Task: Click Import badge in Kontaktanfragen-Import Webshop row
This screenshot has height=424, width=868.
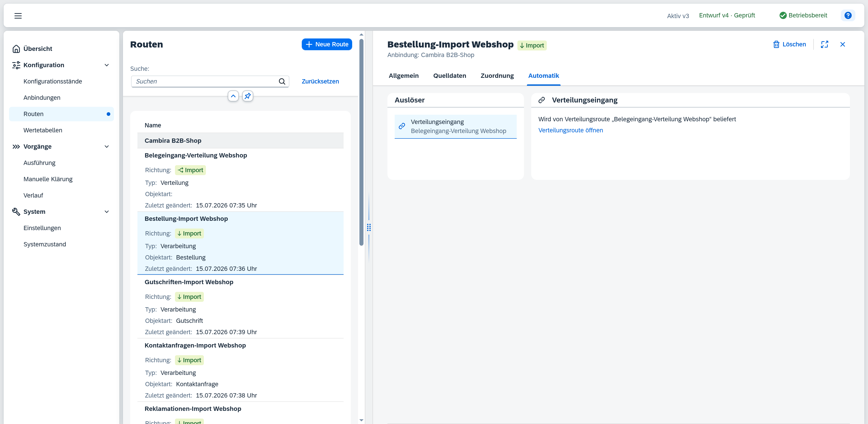Action: pyautogui.click(x=189, y=360)
